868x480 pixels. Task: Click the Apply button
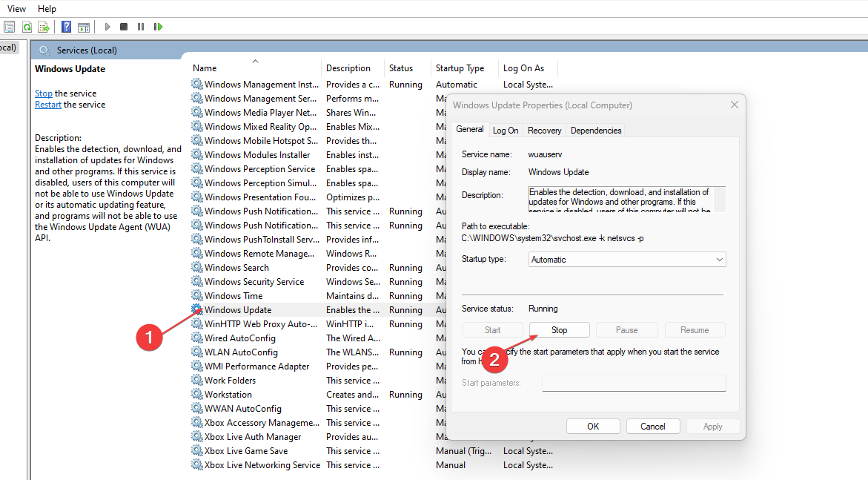(712, 427)
